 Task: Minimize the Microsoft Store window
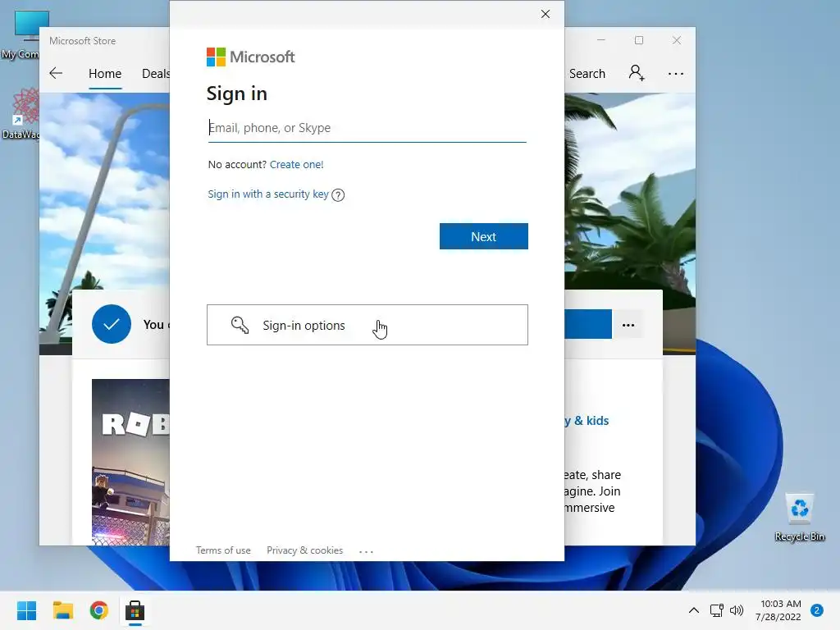pos(601,40)
